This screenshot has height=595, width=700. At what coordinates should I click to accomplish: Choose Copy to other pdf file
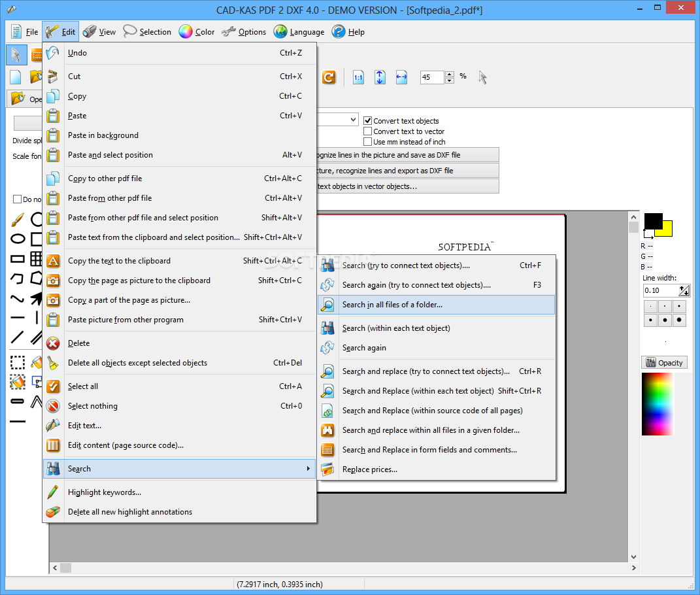point(180,178)
